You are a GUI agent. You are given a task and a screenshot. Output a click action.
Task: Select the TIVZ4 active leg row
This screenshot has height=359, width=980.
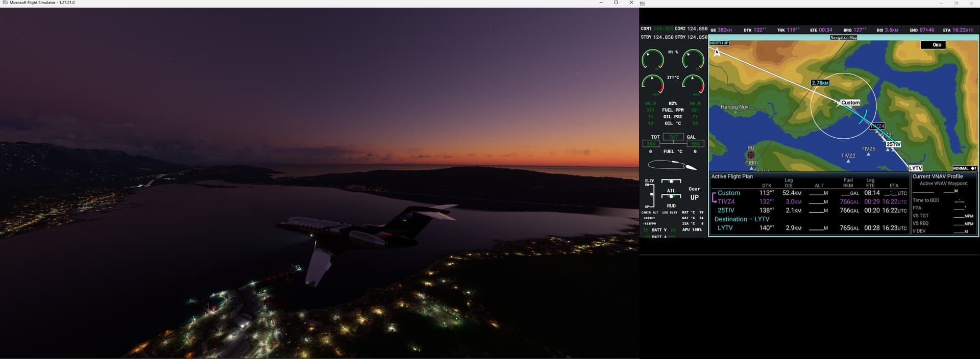click(x=726, y=201)
